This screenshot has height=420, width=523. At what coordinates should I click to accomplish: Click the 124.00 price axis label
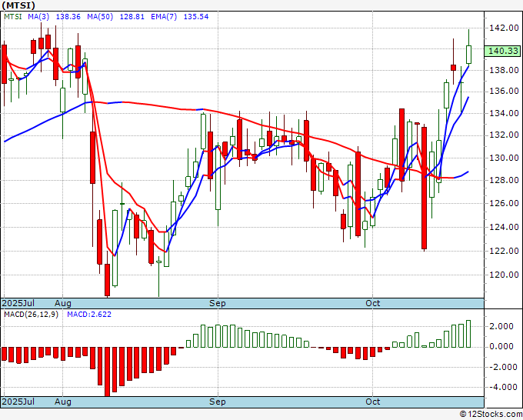[x=504, y=227]
